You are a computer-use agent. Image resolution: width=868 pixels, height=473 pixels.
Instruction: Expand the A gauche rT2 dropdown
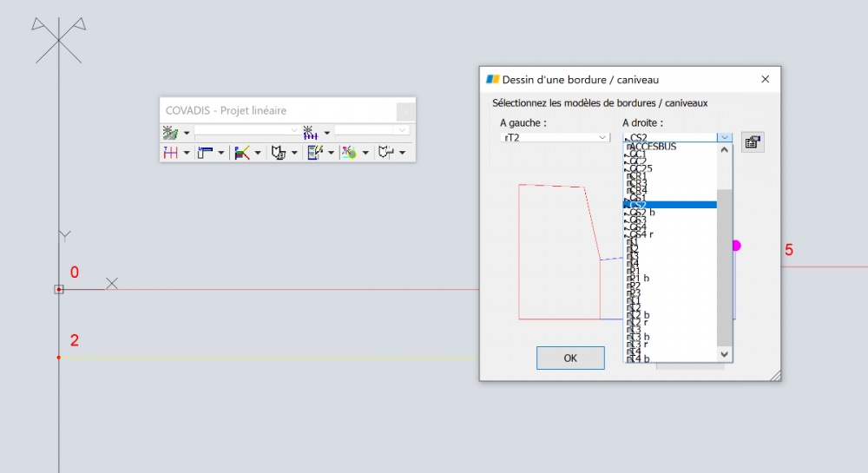(555, 137)
